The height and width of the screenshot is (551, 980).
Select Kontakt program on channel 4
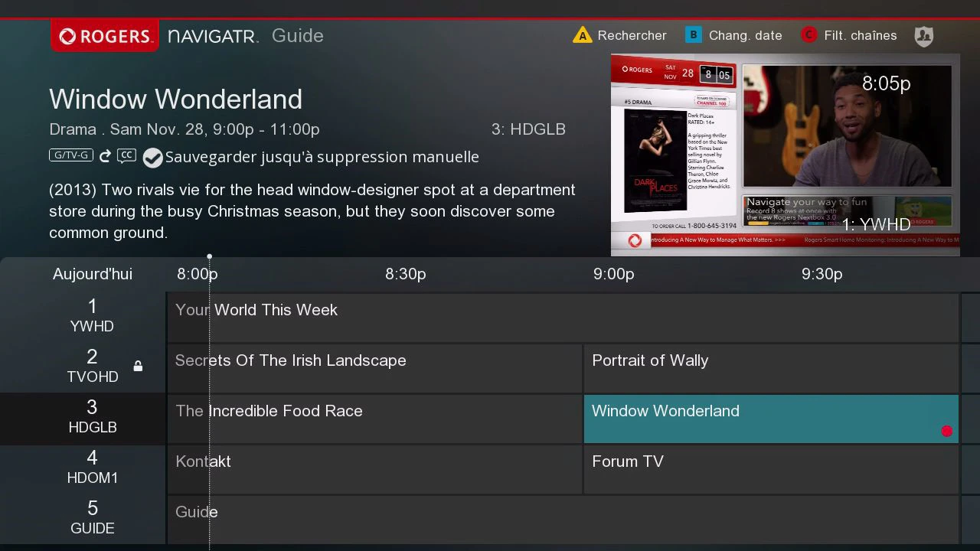[x=375, y=469]
